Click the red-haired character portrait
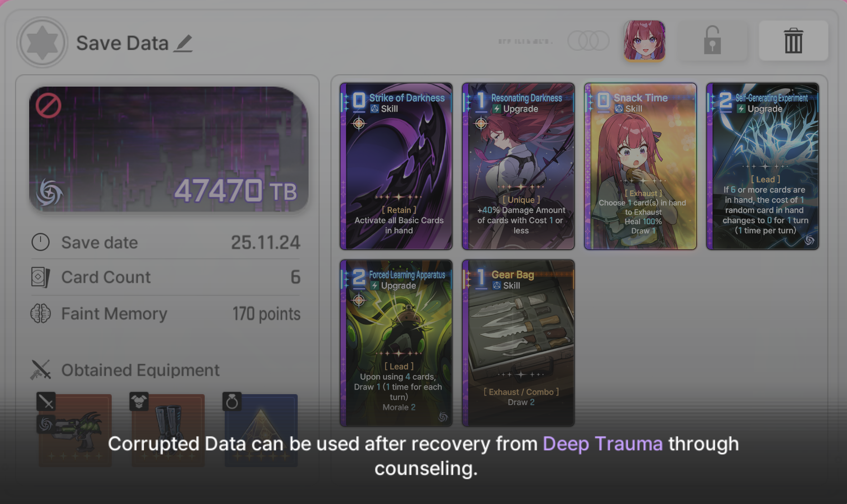The width and height of the screenshot is (847, 504). click(644, 41)
